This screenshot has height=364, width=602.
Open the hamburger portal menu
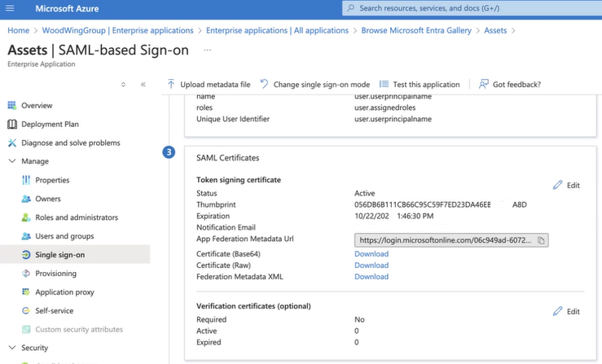coord(10,8)
